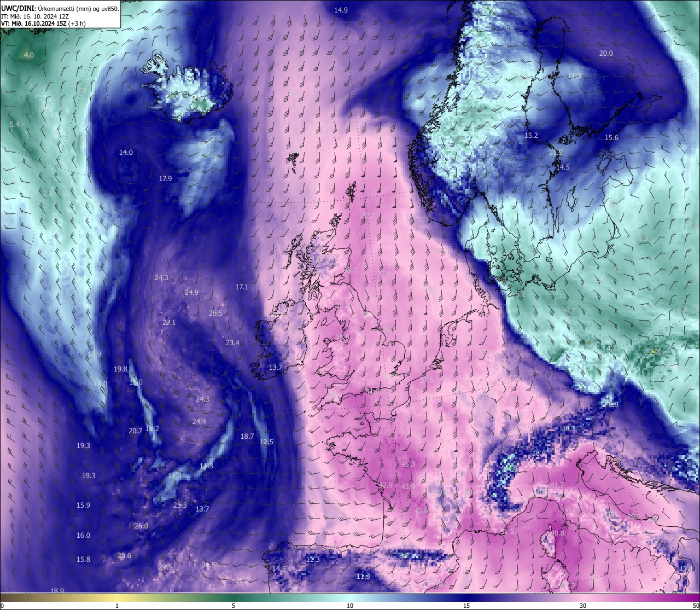Click the map value '6.2' near Denmark

click(520, 294)
